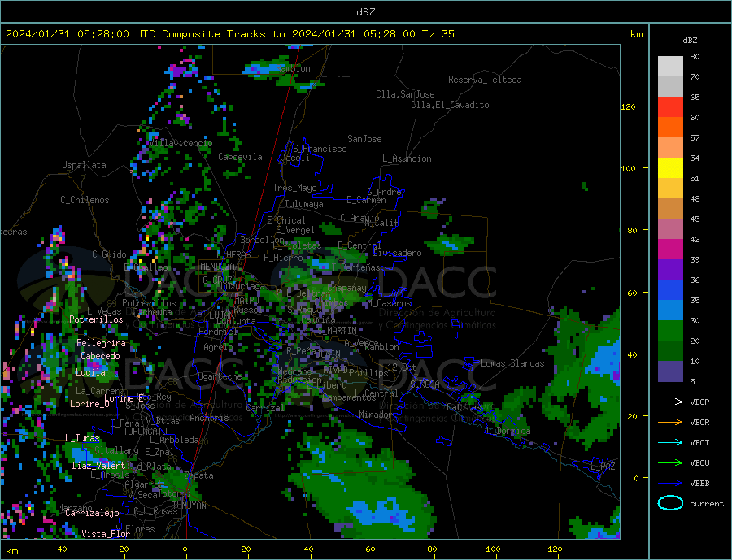Click the 120 tick on vertical km axis
This screenshot has width=732, height=560.
[628, 106]
